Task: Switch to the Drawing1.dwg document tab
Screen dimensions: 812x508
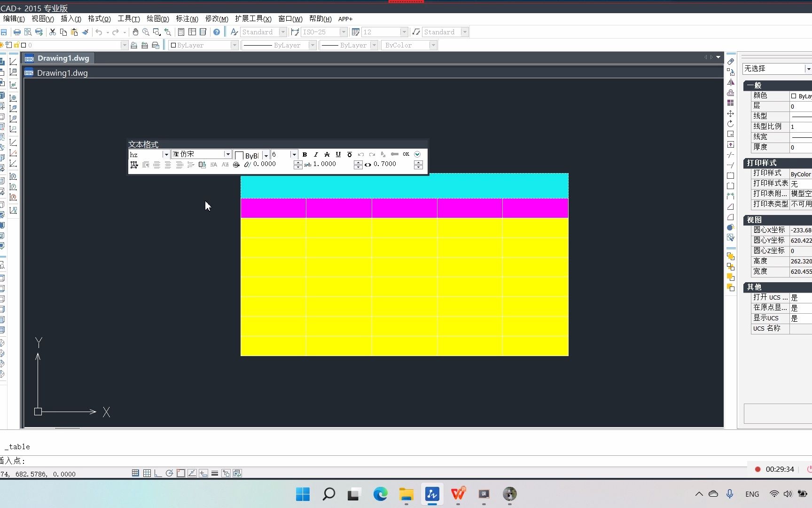Action: click(x=58, y=58)
